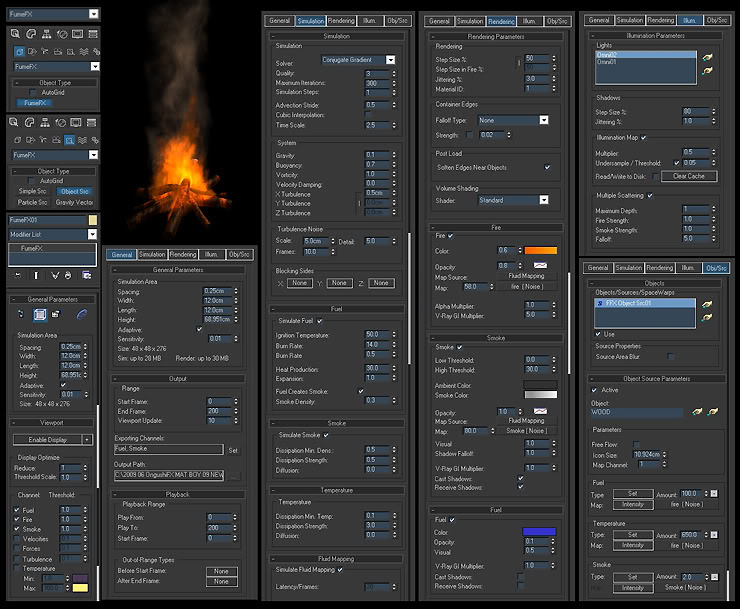Open the Simulation tab above the Simulation rollout

coord(311,21)
